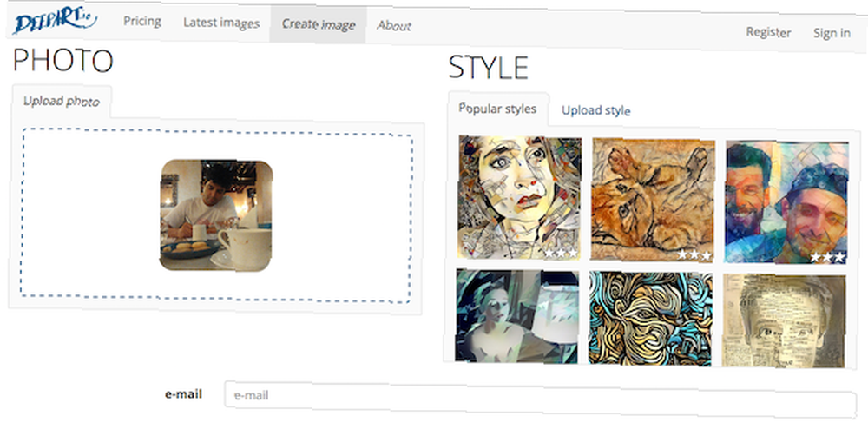Click uploaded photo of man at table
The height and width of the screenshot is (429, 868).
pos(216,214)
